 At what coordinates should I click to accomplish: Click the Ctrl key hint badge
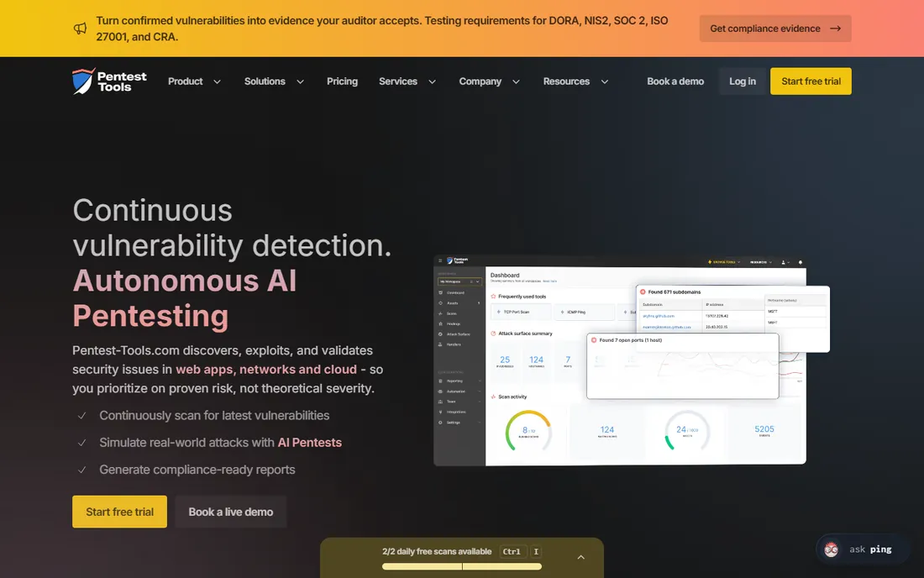click(x=511, y=551)
